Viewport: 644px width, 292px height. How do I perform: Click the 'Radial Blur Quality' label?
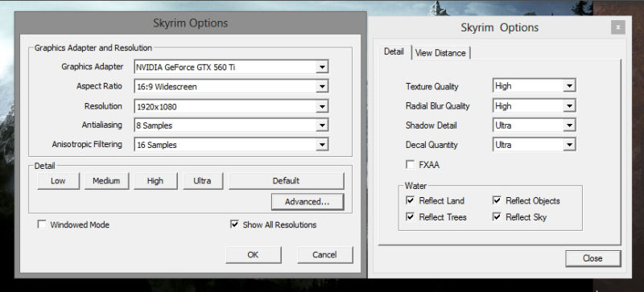[438, 106]
